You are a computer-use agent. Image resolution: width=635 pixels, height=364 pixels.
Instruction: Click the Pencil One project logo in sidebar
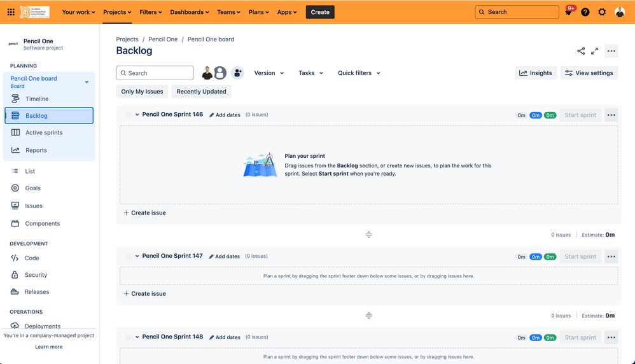(13, 44)
